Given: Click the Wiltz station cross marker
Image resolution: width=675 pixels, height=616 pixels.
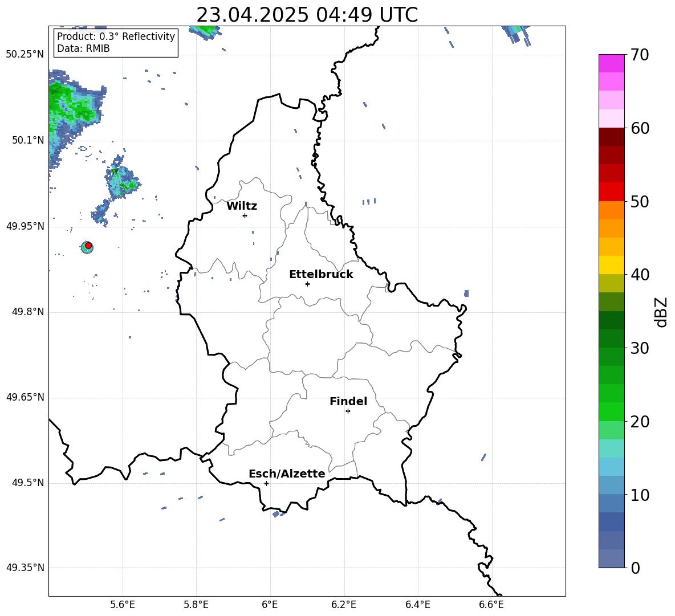Looking at the screenshot, I should 245,215.
